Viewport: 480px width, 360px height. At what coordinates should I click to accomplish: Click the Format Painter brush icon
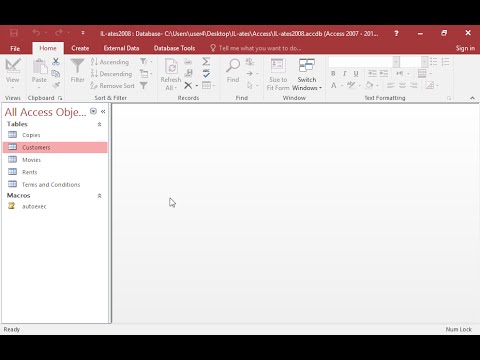(56, 85)
